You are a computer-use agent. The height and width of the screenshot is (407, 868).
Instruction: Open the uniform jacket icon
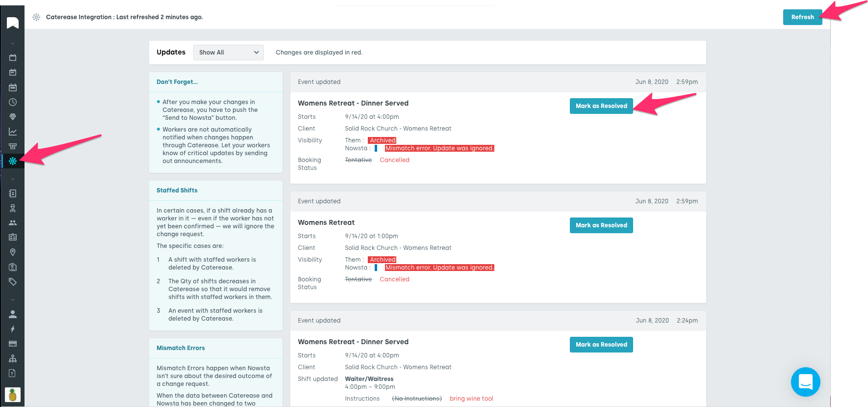point(13,267)
